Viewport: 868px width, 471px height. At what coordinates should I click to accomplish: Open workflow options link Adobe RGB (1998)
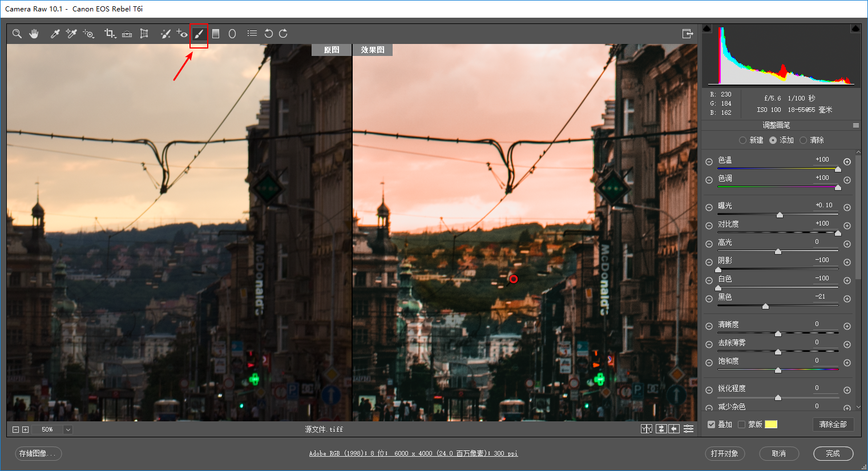pyautogui.click(x=414, y=453)
